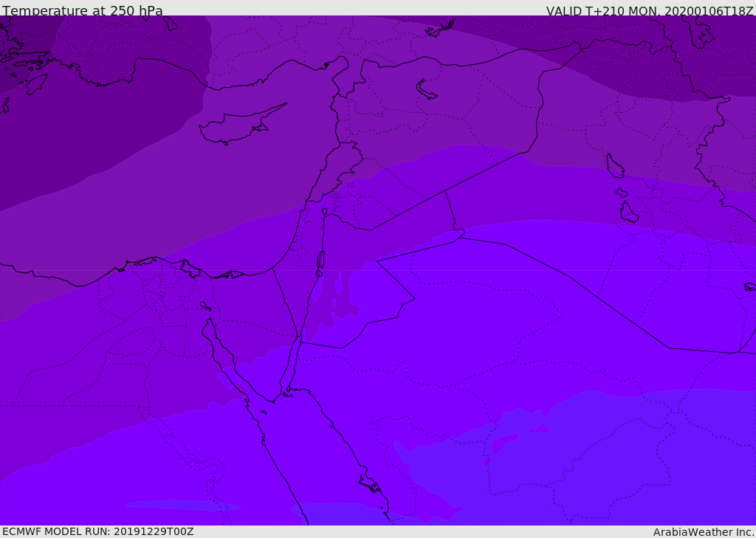Click the 'ArabiaWeather Inc' credit text
The width and height of the screenshot is (756, 538).
coord(704,532)
